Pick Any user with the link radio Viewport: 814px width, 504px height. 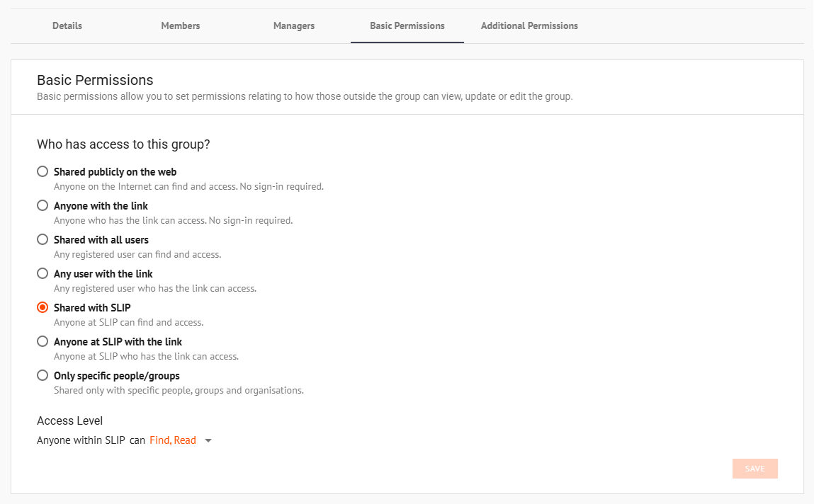(x=43, y=273)
